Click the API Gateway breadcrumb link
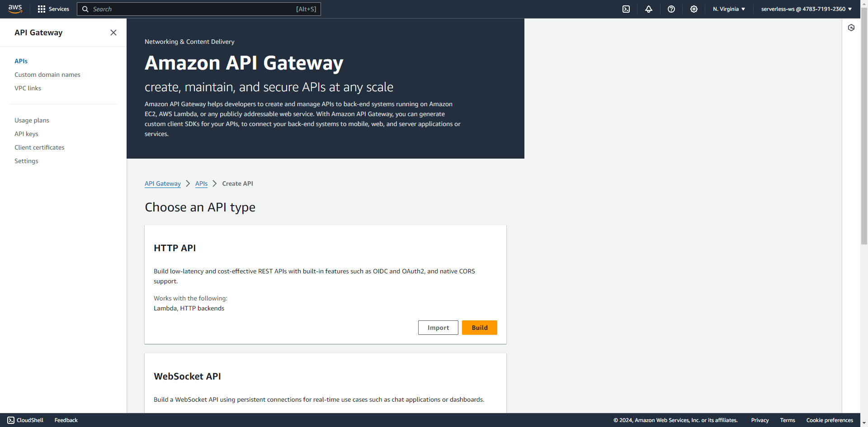868x427 pixels. click(163, 183)
